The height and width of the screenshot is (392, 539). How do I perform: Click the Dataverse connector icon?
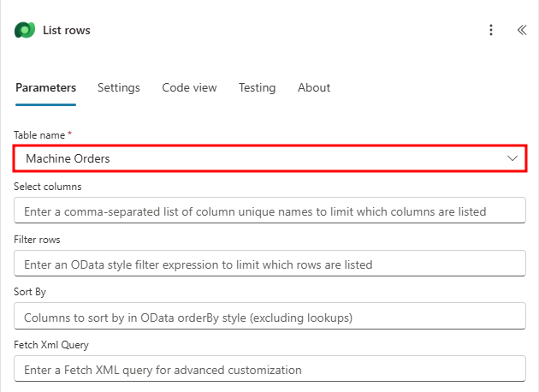coord(23,30)
